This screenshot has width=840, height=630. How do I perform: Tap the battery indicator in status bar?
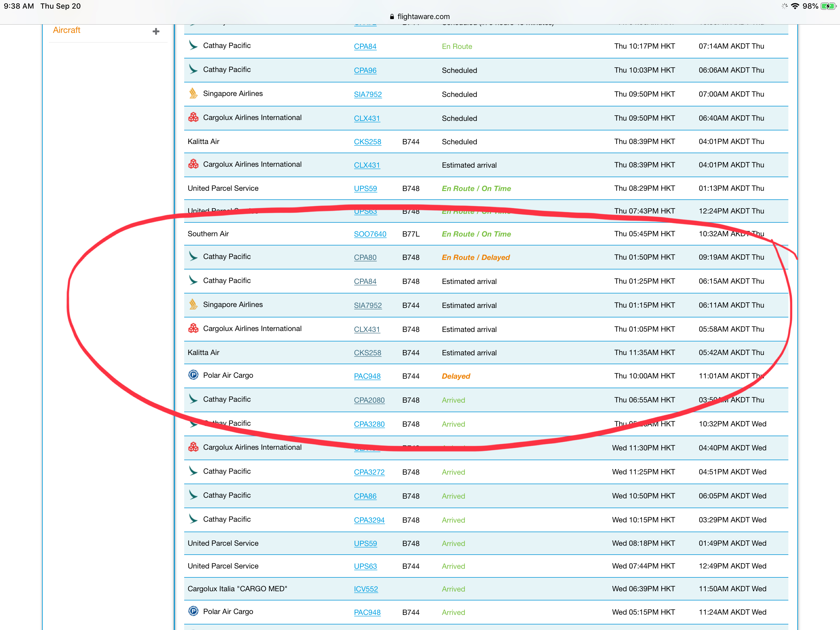coord(828,6)
